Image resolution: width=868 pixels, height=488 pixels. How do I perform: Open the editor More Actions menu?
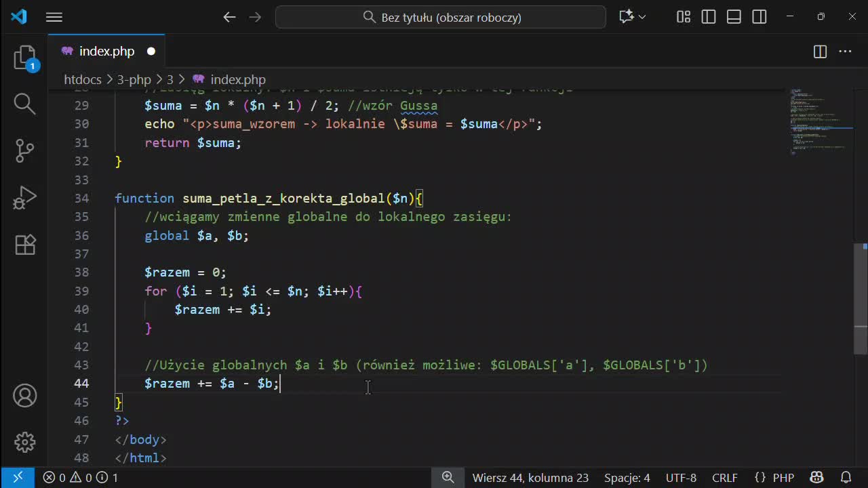845,52
